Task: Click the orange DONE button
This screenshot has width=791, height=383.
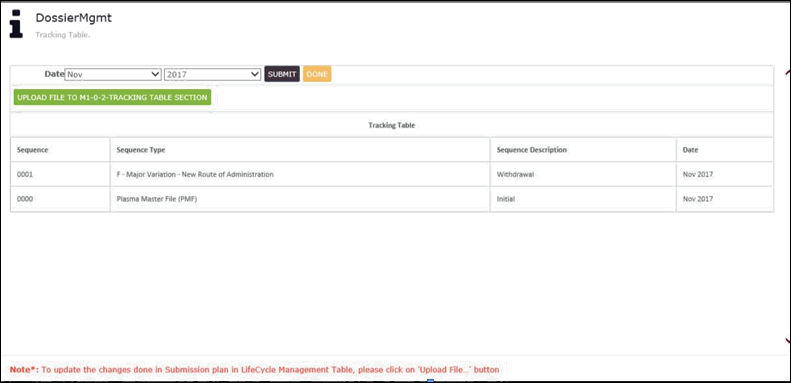Action: [x=317, y=74]
